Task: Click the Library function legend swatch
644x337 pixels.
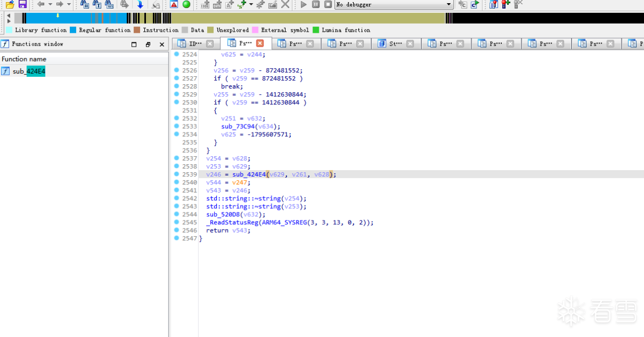Action: click(x=10, y=30)
